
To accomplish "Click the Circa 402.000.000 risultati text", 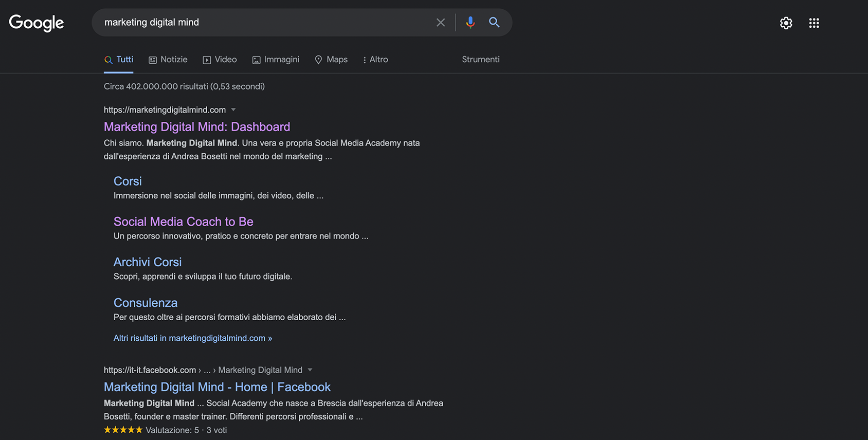I will pyautogui.click(x=184, y=86).
